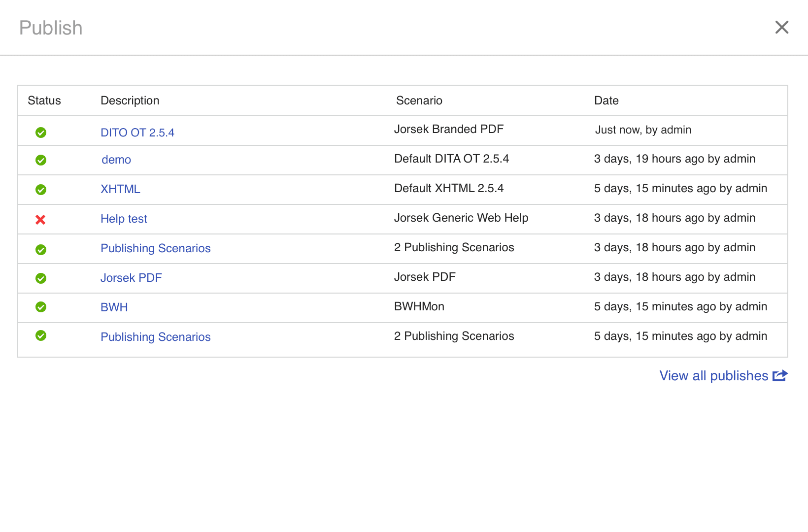Click the external link icon beside View all publishes

[780, 376]
